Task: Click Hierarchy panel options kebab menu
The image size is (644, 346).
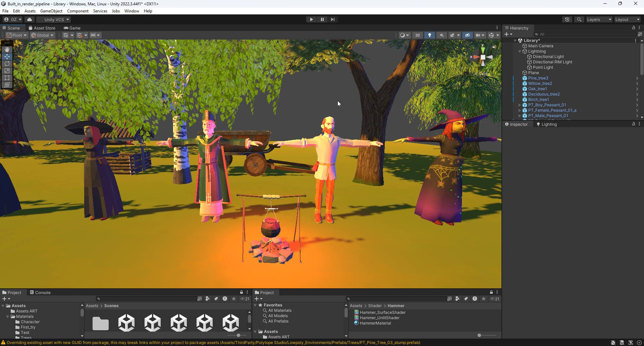Action: [x=639, y=28]
